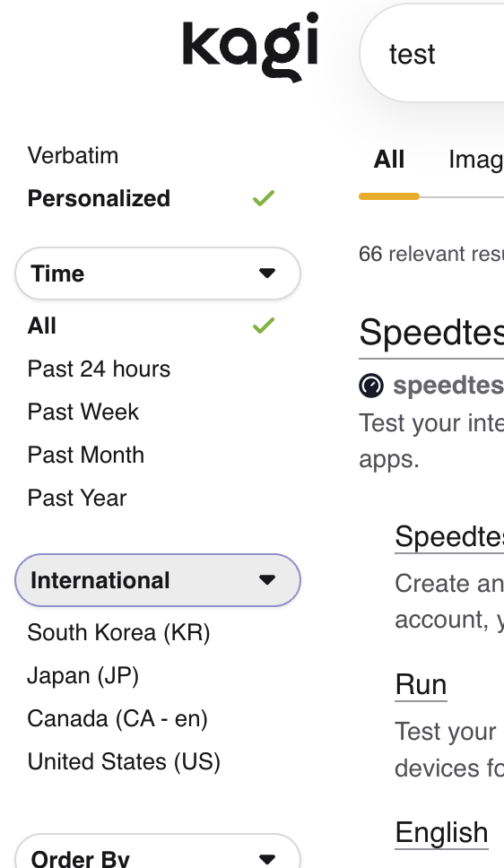Switch to the All results tab

coord(389,160)
